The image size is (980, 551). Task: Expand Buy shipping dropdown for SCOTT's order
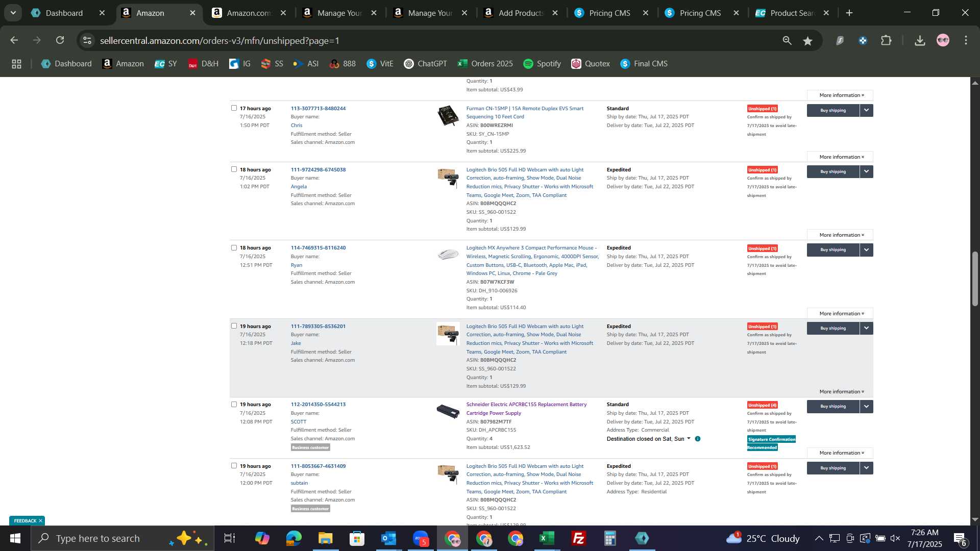866,407
